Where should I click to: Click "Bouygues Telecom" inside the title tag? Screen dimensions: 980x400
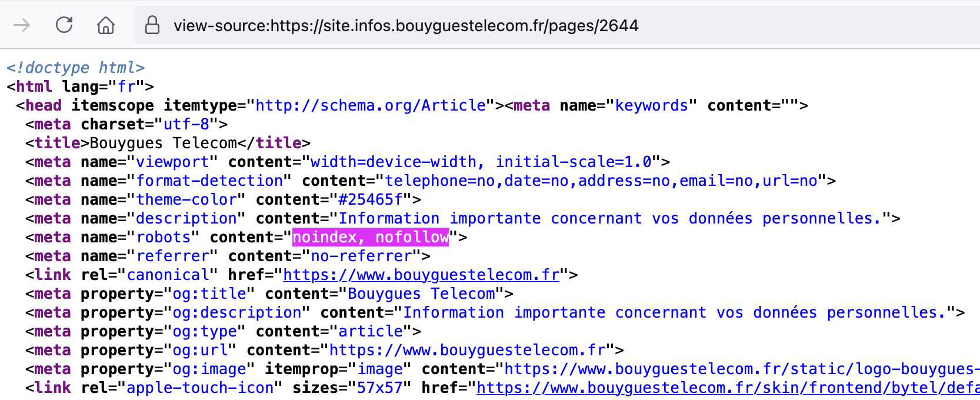(163, 143)
